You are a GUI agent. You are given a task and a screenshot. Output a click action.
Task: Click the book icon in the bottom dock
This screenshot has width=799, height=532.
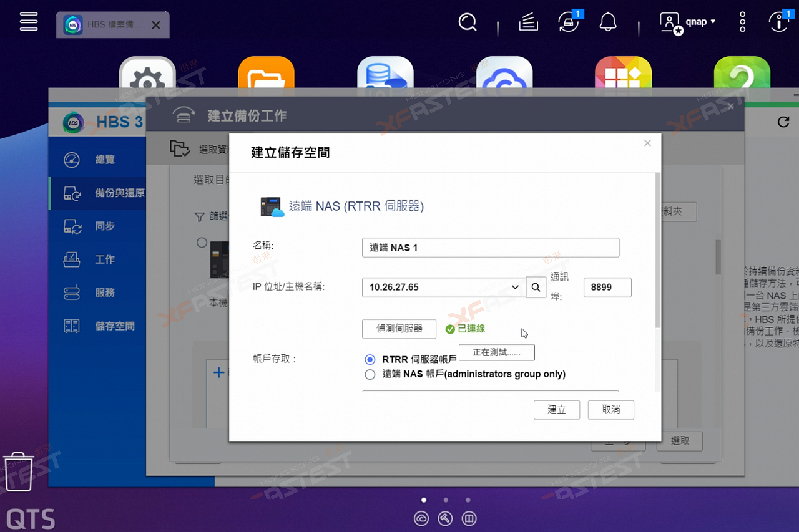click(469, 518)
